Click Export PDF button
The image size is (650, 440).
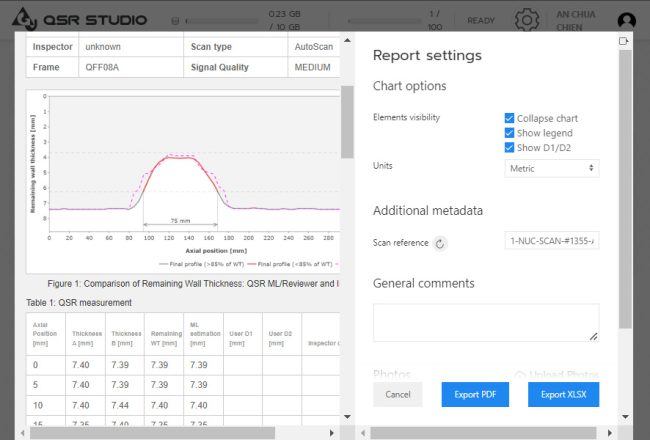pos(475,394)
